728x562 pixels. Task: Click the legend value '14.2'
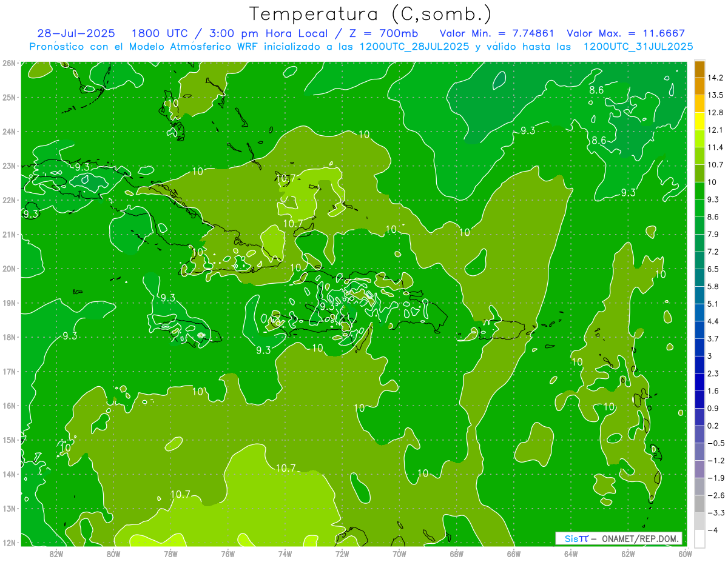(x=716, y=78)
